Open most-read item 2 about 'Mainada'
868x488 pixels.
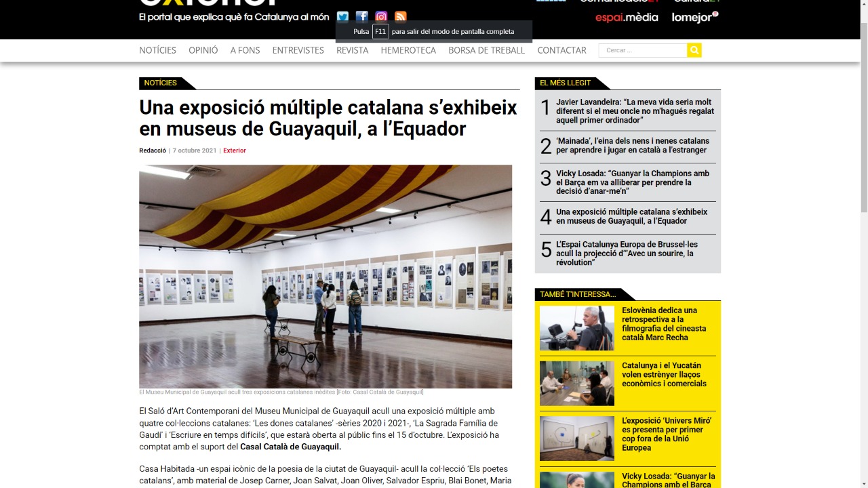(x=633, y=146)
